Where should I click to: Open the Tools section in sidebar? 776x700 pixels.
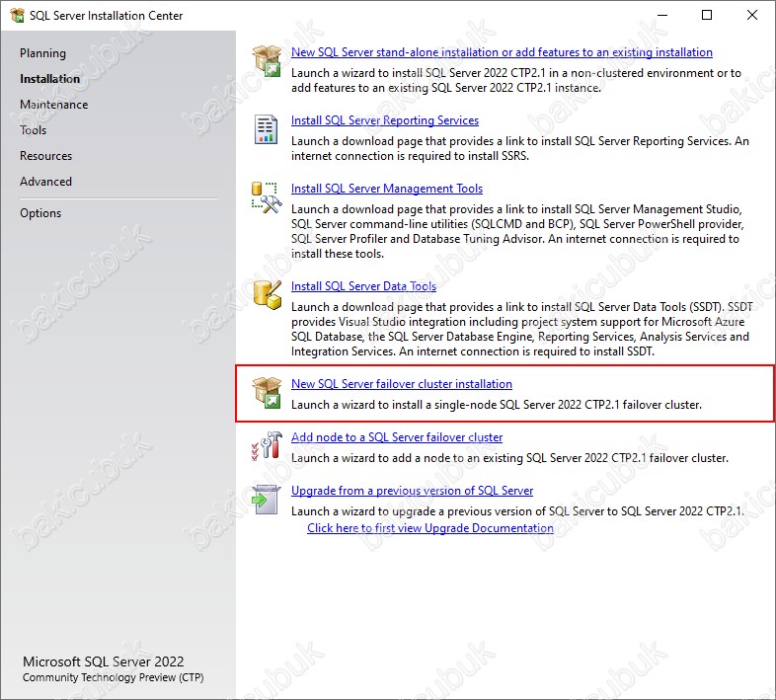coord(34,130)
